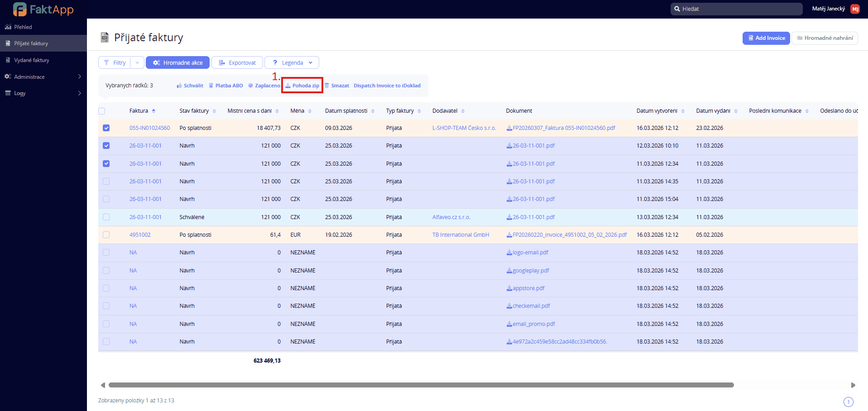Check row created 11.03.2026 14:35
This screenshot has width=868, height=411.
tap(106, 182)
